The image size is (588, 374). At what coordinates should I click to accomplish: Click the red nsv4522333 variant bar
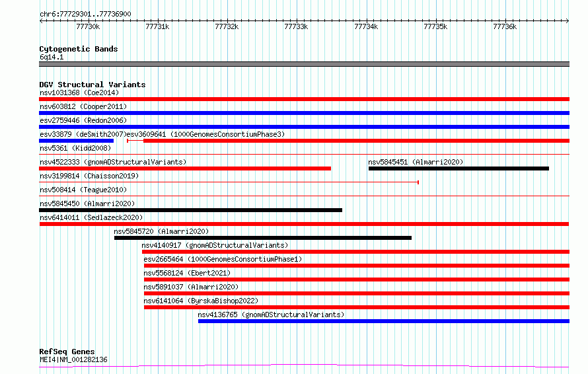click(185, 168)
